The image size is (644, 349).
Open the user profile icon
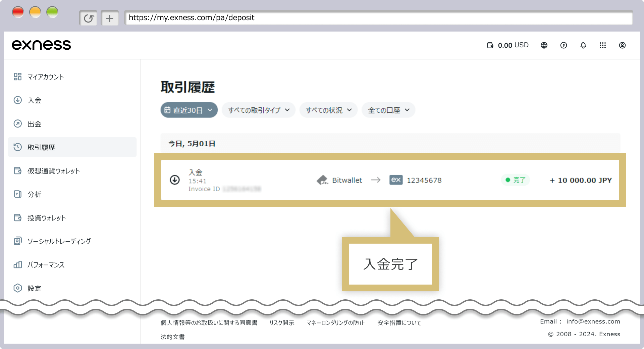[x=622, y=45]
